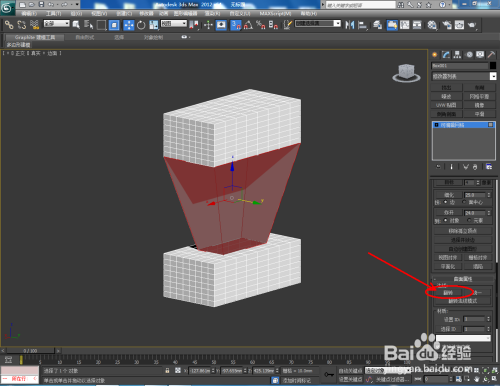The width and height of the screenshot is (500, 386).
Task: Click the Use Pivot Point Center icon
Action: click(x=194, y=25)
